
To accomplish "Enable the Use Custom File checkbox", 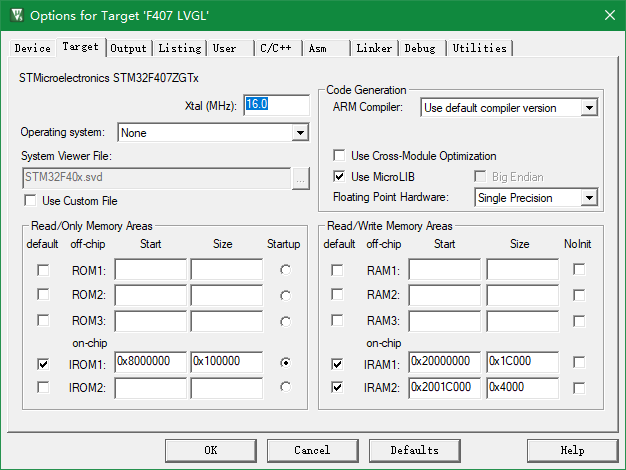I will pyautogui.click(x=30, y=200).
